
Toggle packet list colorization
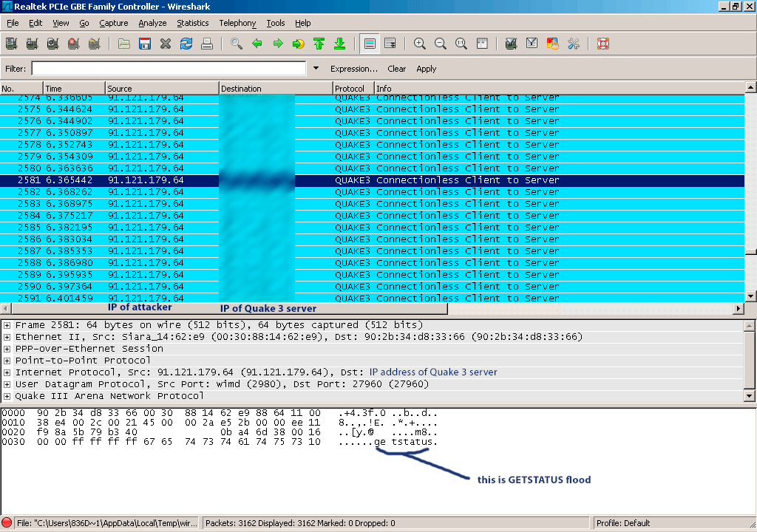click(370, 44)
